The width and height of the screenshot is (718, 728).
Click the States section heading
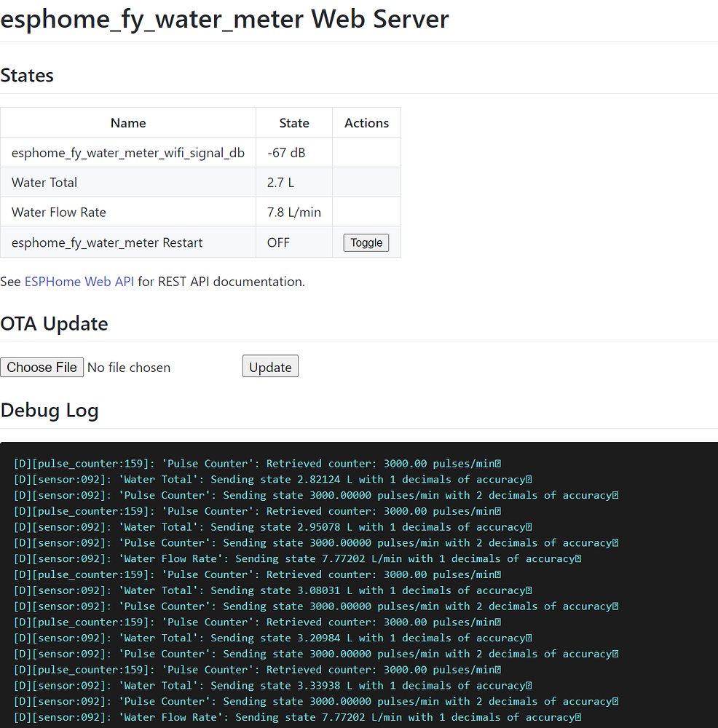coord(27,75)
